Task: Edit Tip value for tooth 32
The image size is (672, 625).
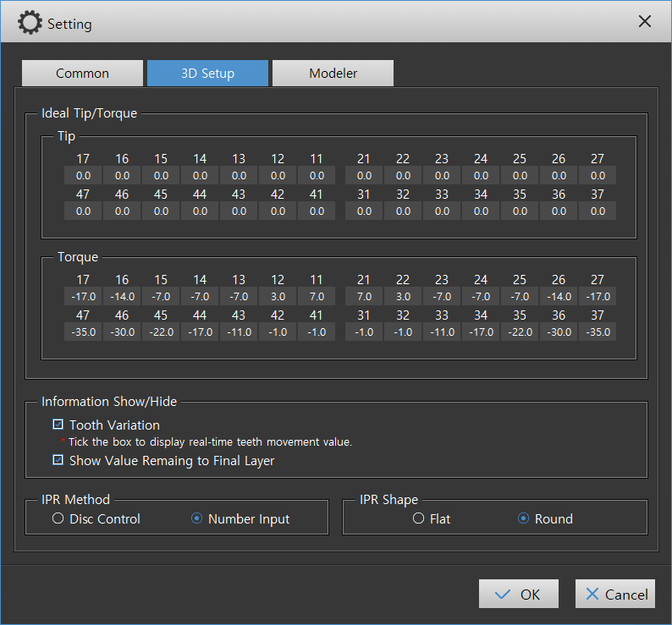Action: point(403,211)
